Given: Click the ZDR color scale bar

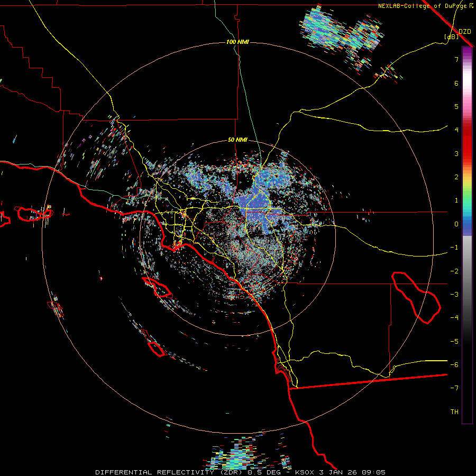Looking at the screenshot, I should coord(467,235).
